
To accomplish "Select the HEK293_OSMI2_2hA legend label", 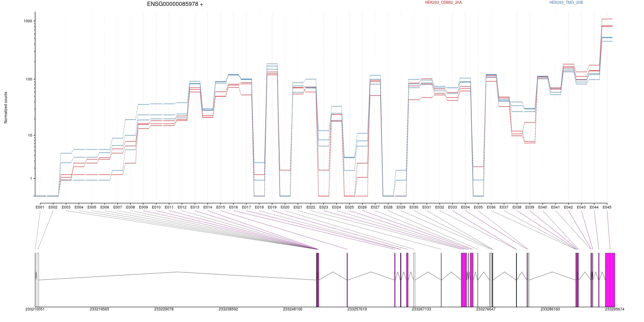I will (443, 2).
